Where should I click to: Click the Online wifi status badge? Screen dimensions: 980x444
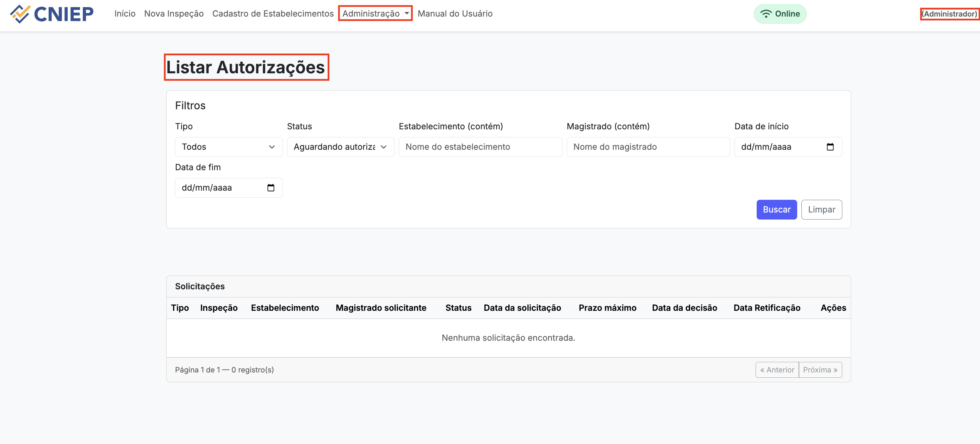coord(780,14)
